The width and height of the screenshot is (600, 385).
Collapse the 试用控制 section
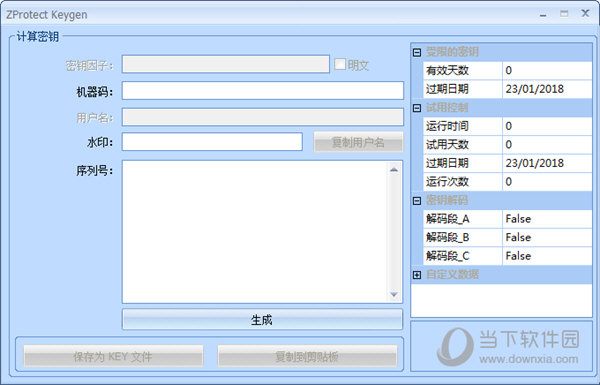click(x=417, y=108)
